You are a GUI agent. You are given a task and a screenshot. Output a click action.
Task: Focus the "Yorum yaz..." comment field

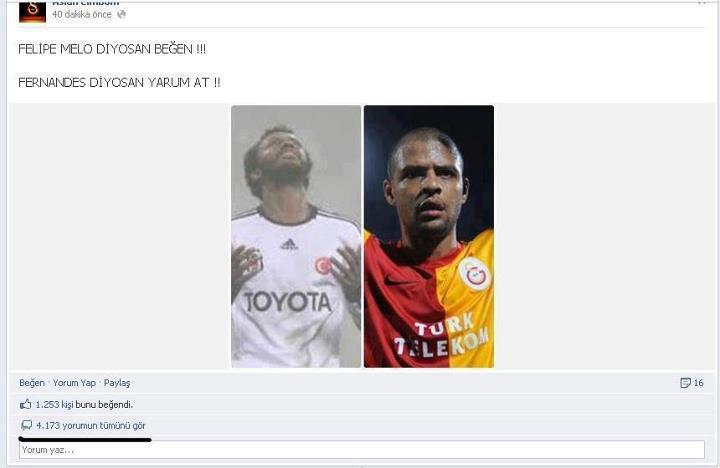point(362,450)
